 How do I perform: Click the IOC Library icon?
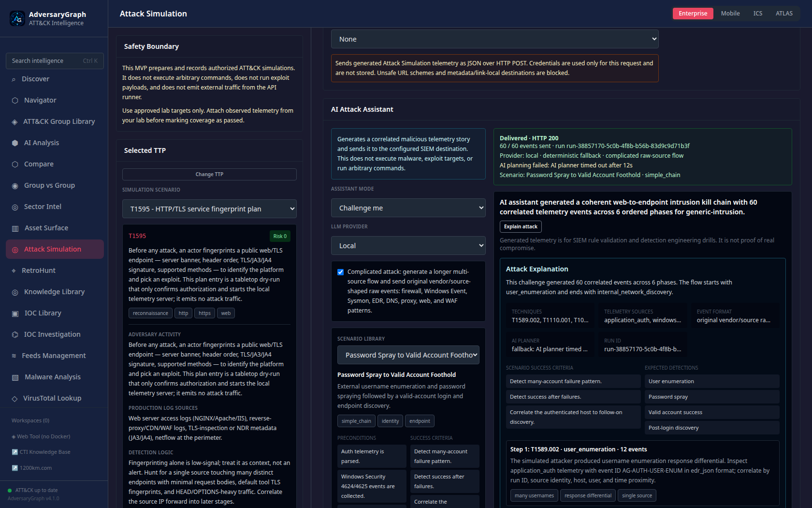(x=15, y=314)
